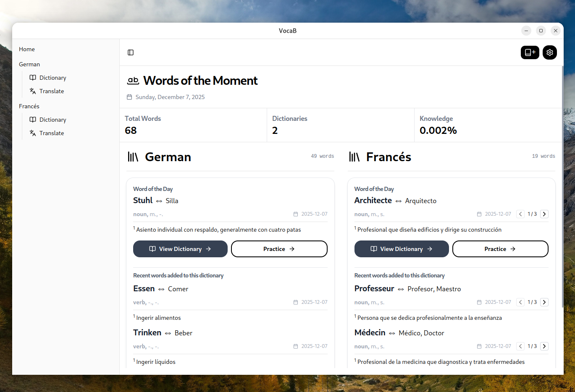Open the Francés Dictionary in sidebar

[53, 120]
